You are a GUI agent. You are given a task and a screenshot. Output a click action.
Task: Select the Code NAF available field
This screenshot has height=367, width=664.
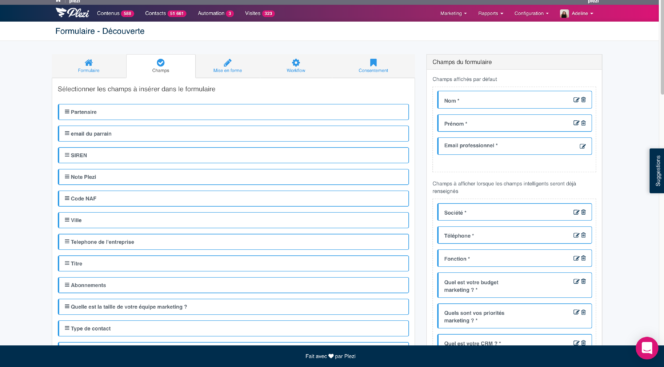[233, 199]
